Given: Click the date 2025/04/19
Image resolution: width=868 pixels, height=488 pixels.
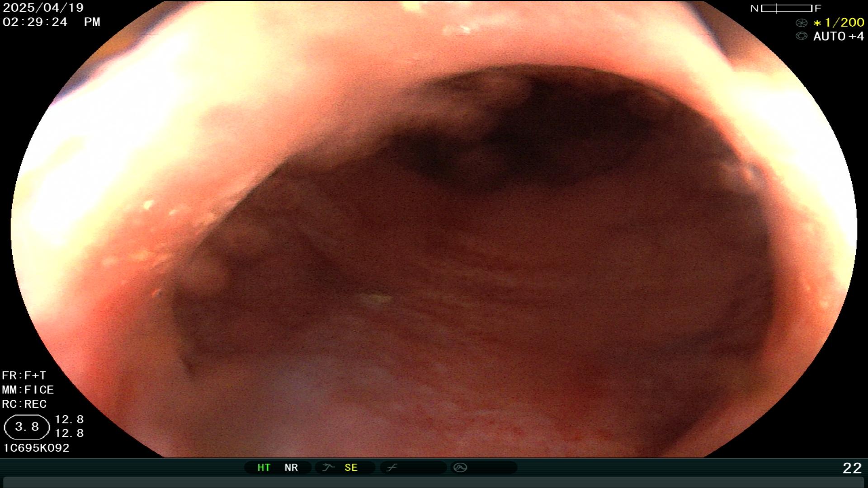Looking at the screenshot, I should pyautogui.click(x=43, y=8).
